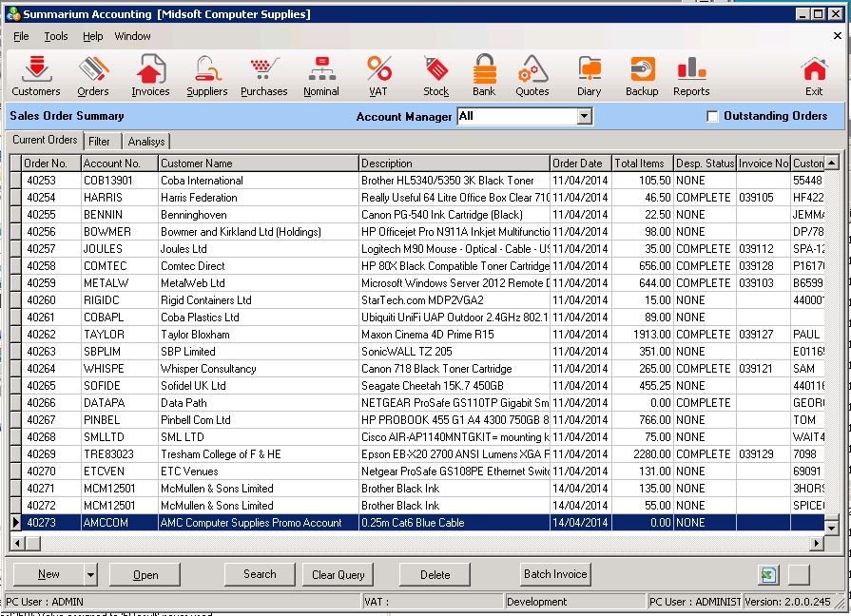Sort by Order No. column header
The image size is (851, 616).
click(51, 163)
